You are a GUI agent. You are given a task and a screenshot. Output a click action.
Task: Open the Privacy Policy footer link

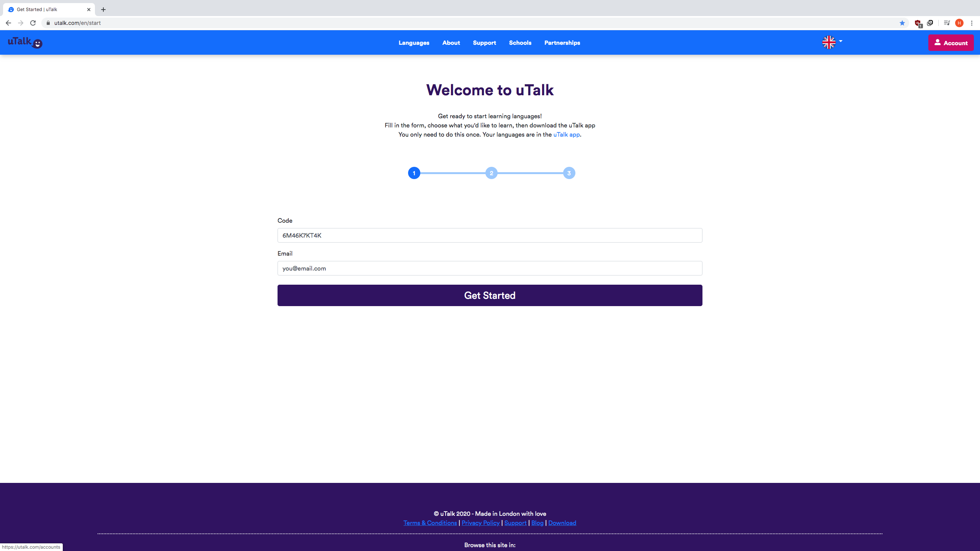pyautogui.click(x=480, y=523)
